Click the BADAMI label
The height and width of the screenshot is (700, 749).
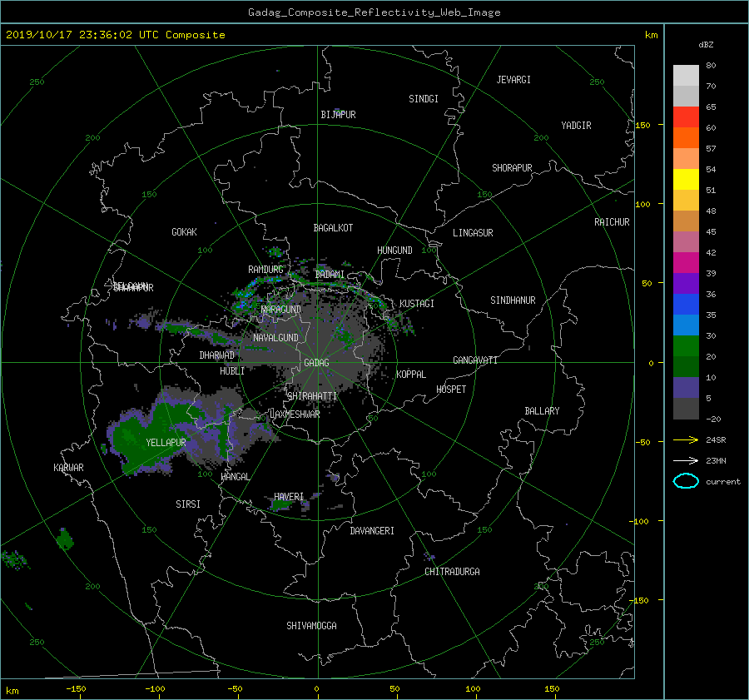tap(330, 275)
